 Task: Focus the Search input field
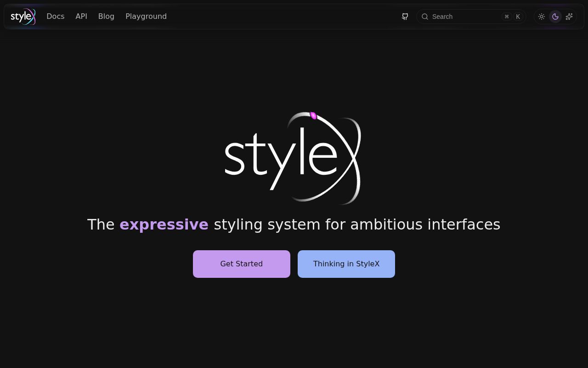click(x=471, y=17)
